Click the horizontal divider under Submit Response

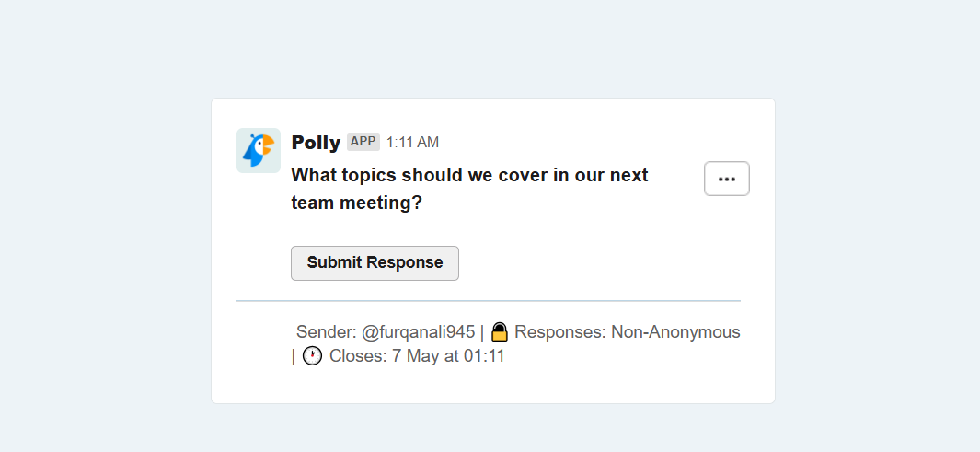[489, 301]
